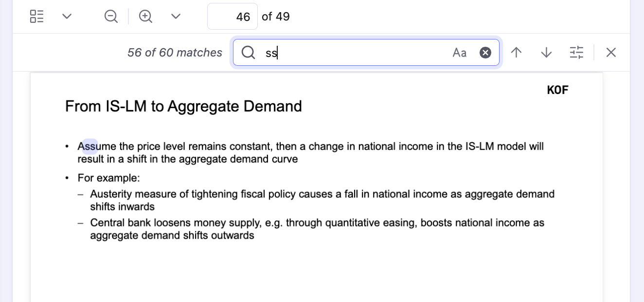Screen dimensions: 644x302
Task: Open the search options sliders icon
Action: pyautogui.click(x=576, y=53)
